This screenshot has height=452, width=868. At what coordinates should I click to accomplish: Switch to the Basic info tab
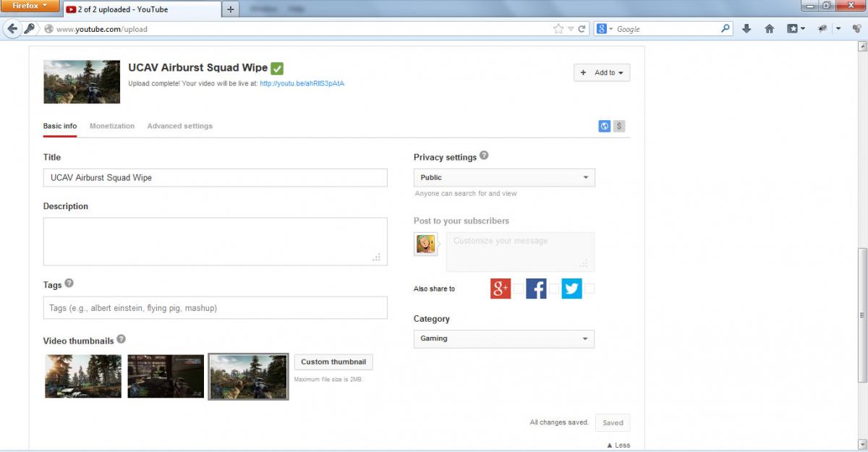60,126
